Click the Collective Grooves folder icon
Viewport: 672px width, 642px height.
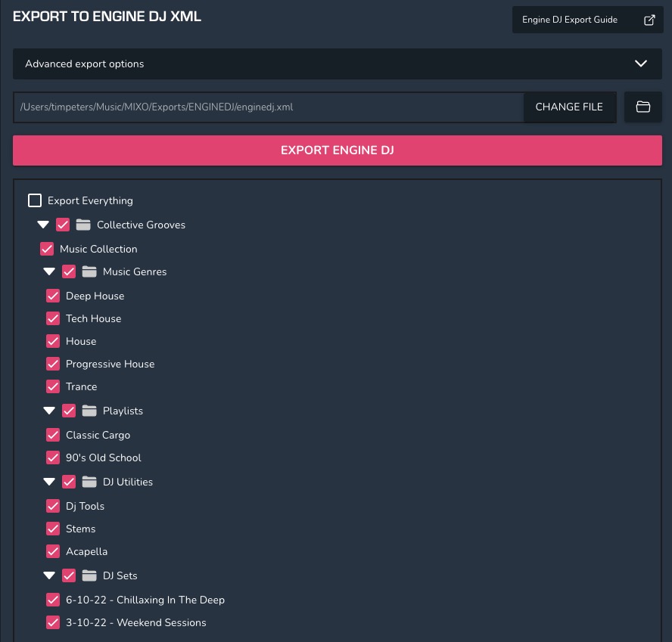point(83,225)
